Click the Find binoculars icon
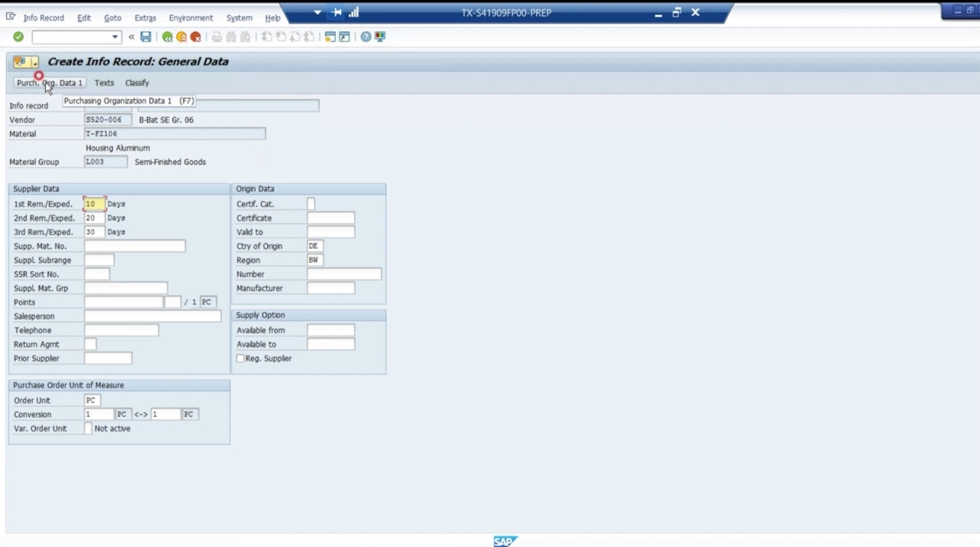Screen dimensions: 980x547 coord(231,37)
